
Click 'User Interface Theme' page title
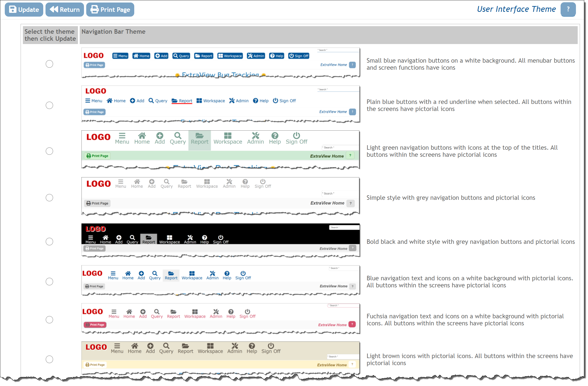click(516, 9)
